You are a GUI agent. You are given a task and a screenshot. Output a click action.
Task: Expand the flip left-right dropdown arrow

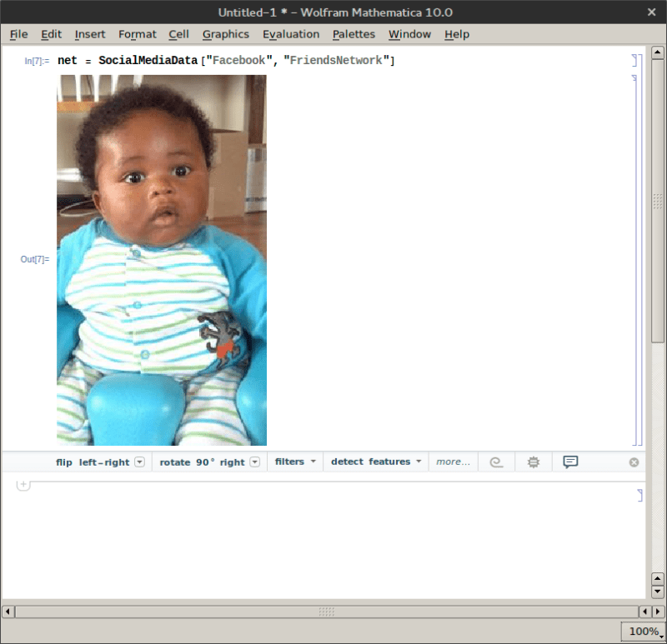coord(139,462)
